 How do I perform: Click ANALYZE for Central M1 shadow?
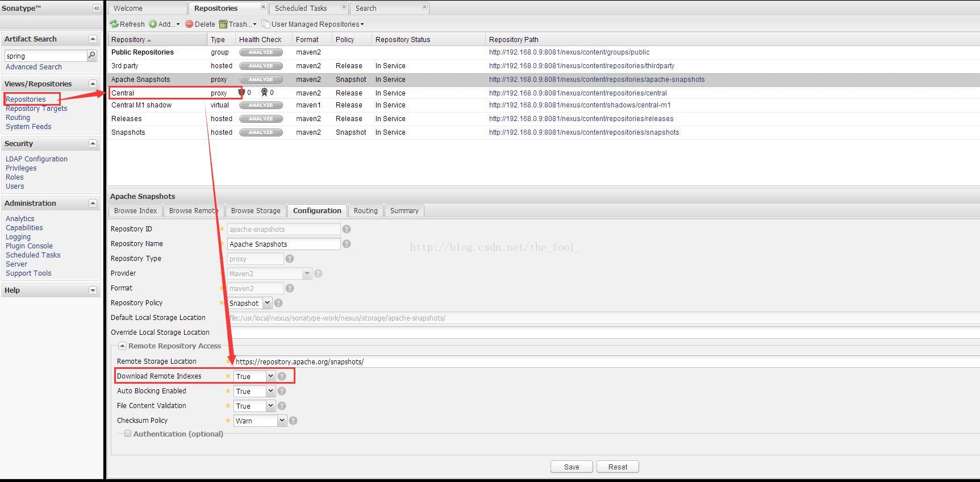click(x=261, y=105)
